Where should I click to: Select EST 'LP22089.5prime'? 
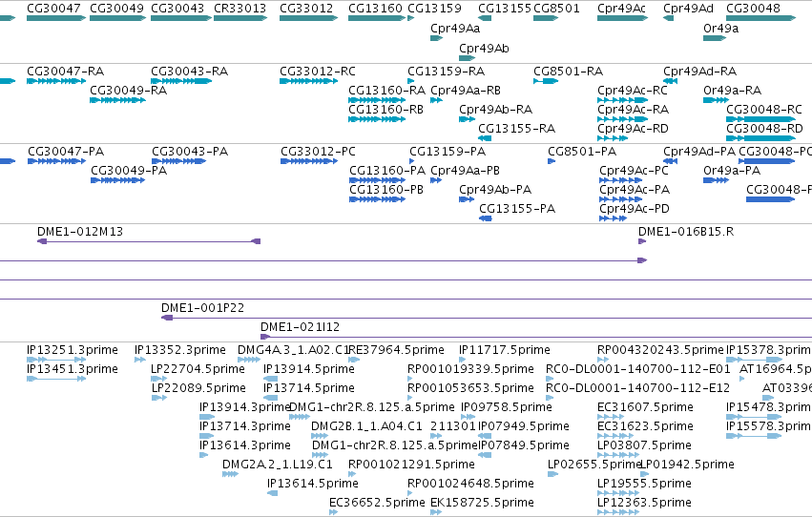(x=198, y=388)
